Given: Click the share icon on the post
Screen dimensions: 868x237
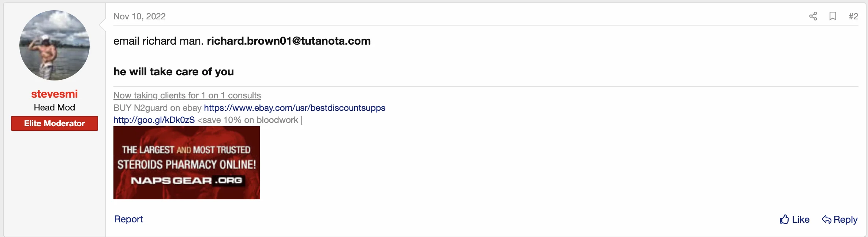Looking at the screenshot, I should pos(813,16).
